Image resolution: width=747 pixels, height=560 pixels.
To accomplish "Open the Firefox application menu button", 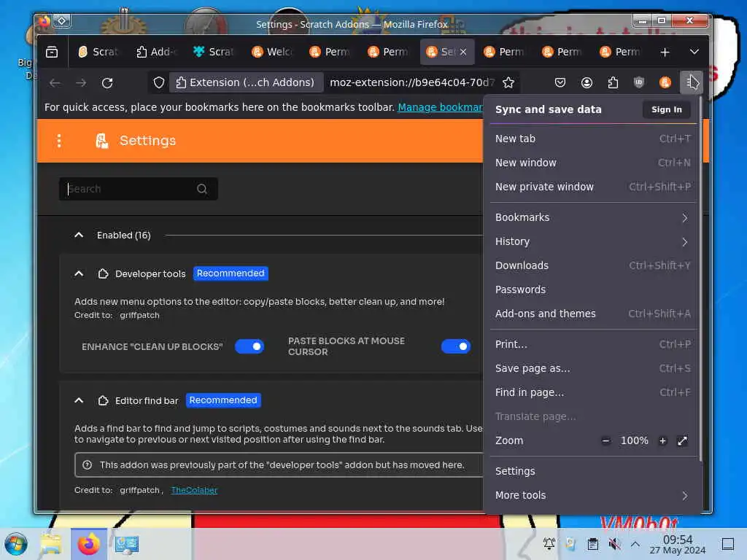I will click(x=691, y=82).
